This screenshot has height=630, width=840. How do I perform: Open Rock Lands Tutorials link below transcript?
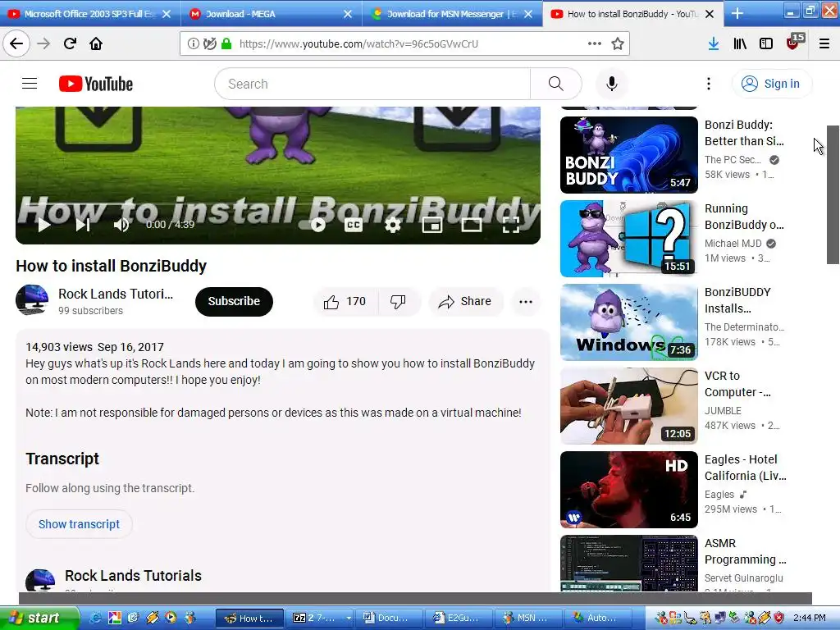(x=133, y=575)
